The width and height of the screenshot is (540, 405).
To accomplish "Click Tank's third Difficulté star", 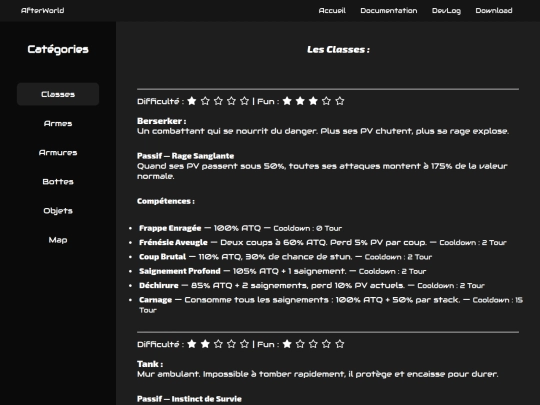I will pyautogui.click(x=218, y=344).
